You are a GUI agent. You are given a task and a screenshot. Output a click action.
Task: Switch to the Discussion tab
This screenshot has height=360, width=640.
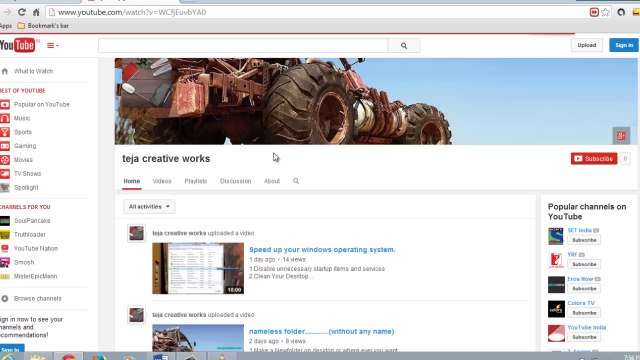pos(236,181)
